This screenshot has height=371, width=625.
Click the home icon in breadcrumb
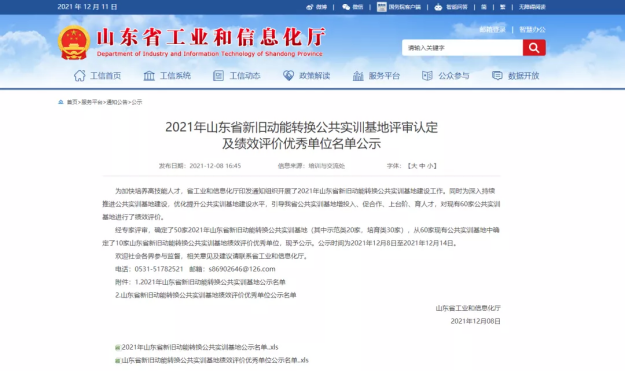tap(61, 102)
